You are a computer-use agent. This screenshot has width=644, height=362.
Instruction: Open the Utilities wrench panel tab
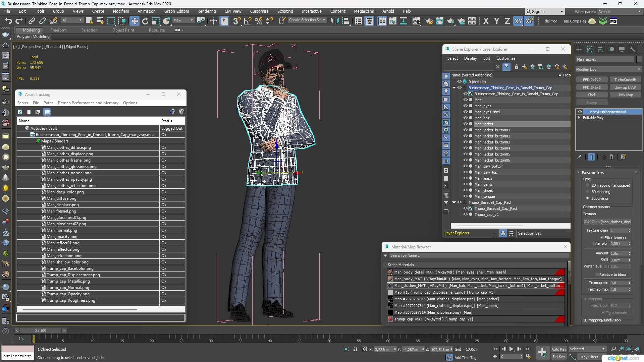pos(633,49)
